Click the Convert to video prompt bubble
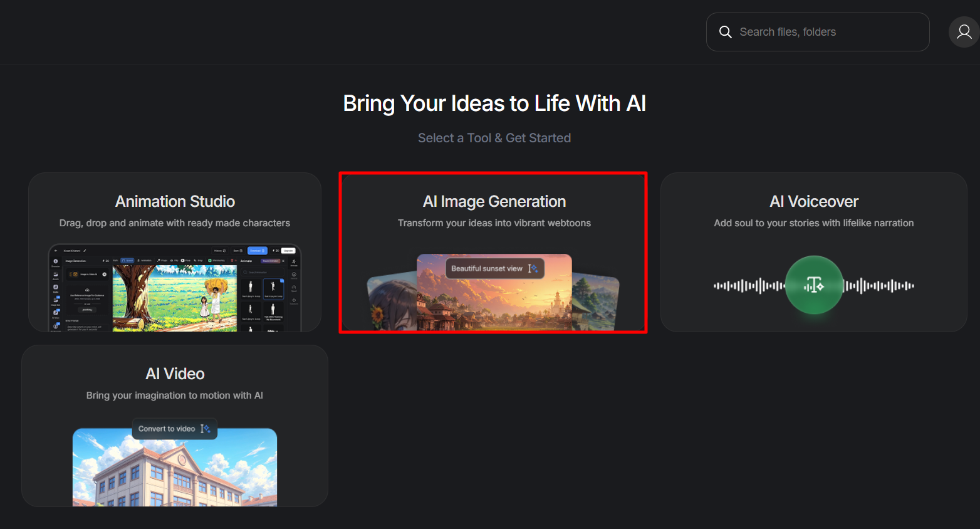 [175, 429]
